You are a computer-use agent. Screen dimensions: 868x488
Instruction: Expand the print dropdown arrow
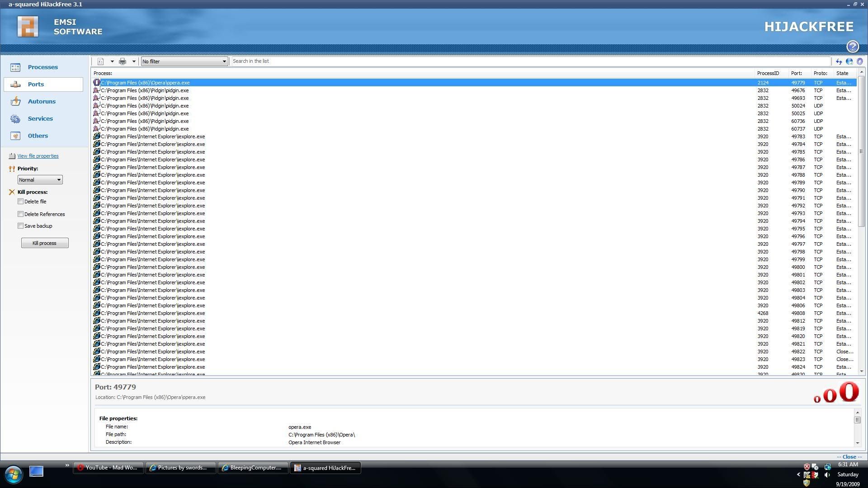(134, 61)
